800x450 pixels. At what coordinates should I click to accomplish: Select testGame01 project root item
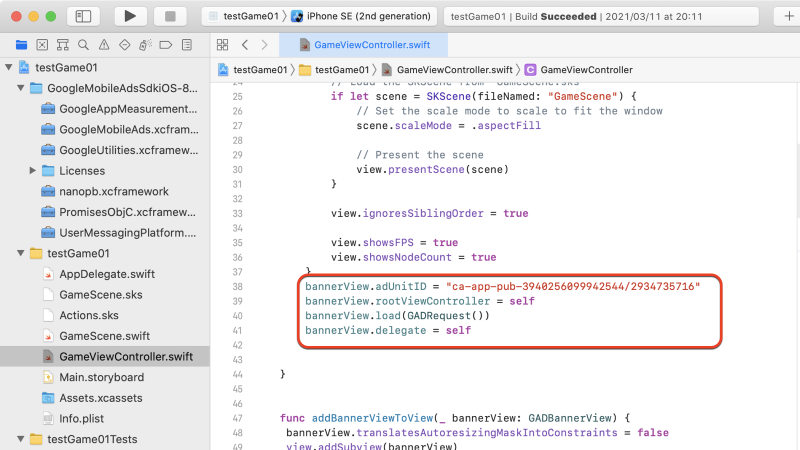tap(66, 67)
